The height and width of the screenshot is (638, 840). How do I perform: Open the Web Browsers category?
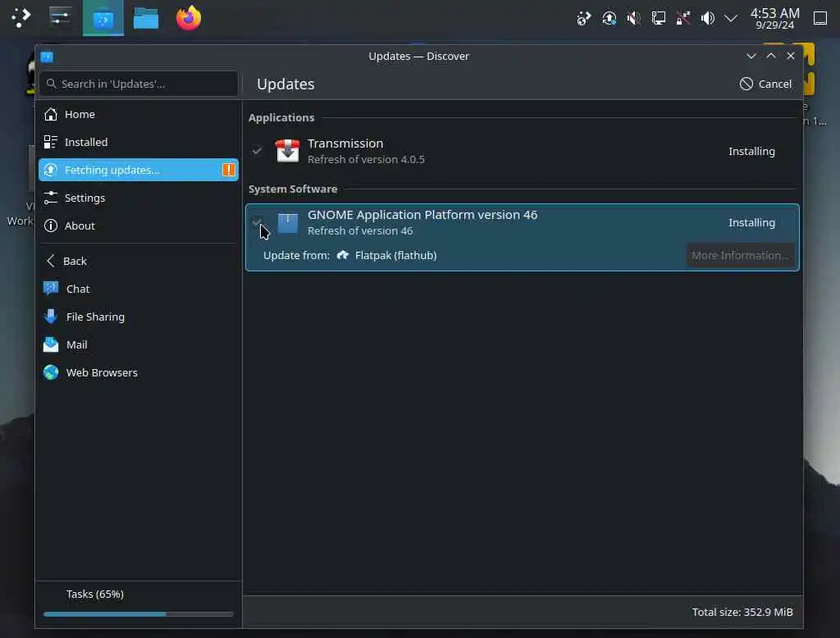click(x=138, y=372)
